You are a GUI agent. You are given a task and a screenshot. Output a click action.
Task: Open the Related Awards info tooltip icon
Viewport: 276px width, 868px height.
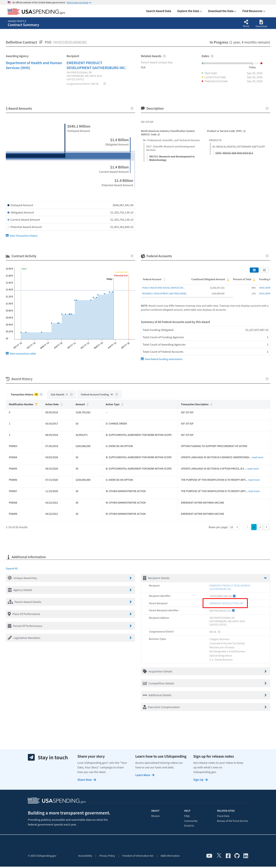pos(164,56)
